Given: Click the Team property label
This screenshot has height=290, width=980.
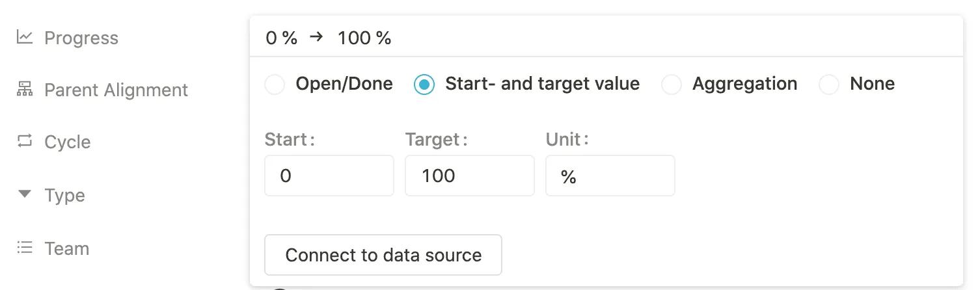Looking at the screenshot, I should point(66,249).
